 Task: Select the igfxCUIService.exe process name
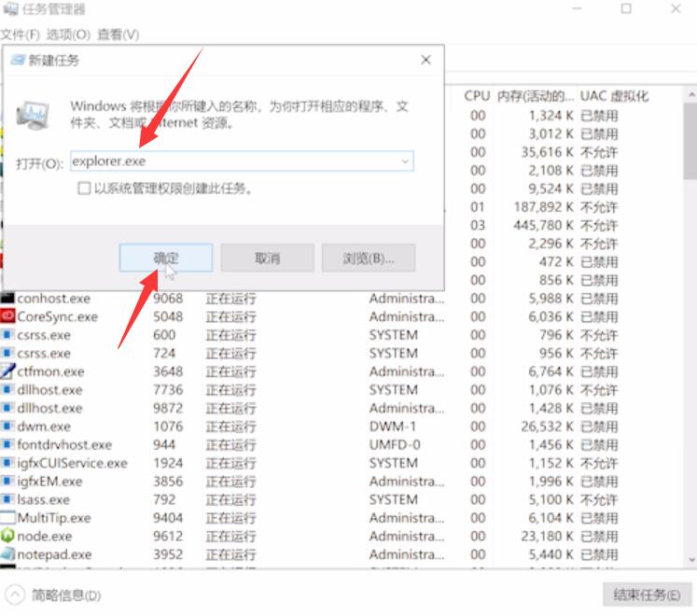[73, 463]
